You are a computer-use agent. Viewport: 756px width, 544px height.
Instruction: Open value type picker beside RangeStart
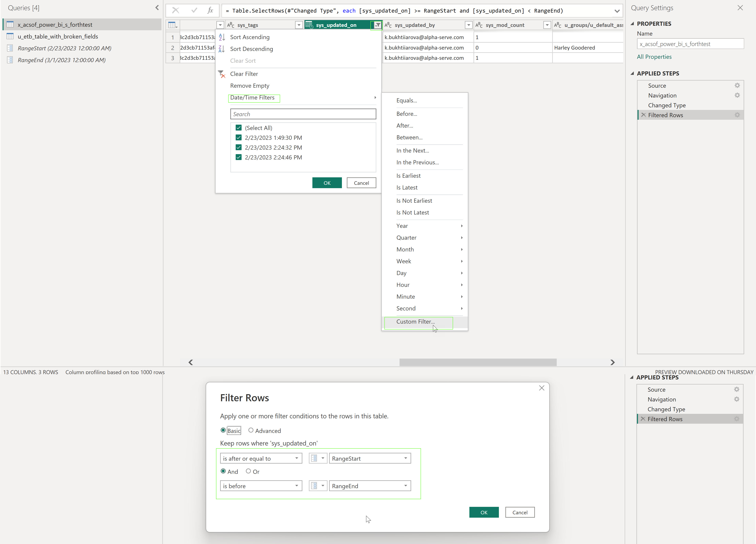(x=317, y=458)
